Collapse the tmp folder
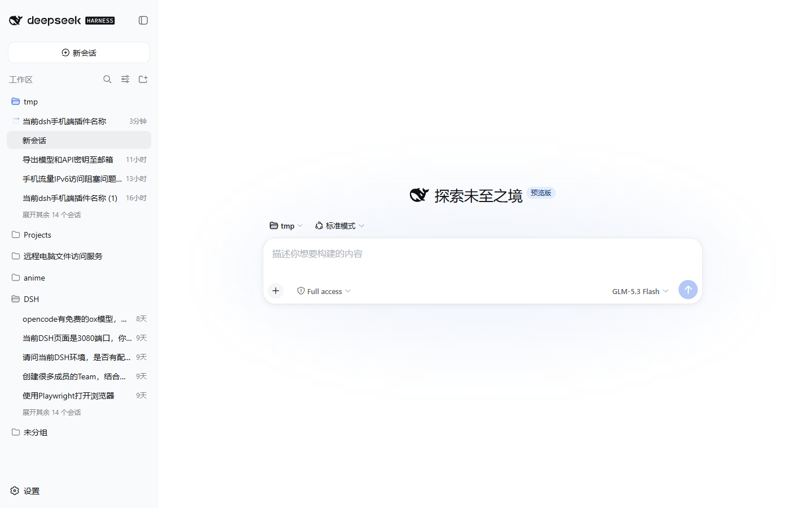This screenshot has height=508, width=812. tap(79, 102)
